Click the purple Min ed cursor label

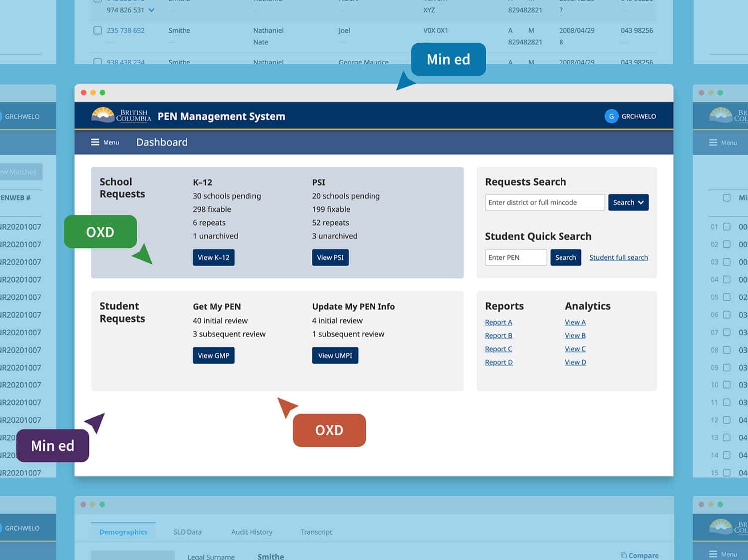point(53,446)
